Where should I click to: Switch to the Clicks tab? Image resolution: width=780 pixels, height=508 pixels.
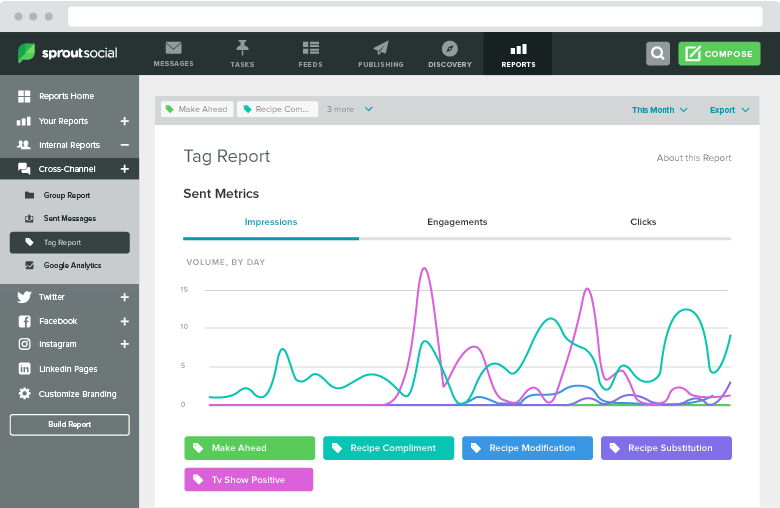coord(643,222)
